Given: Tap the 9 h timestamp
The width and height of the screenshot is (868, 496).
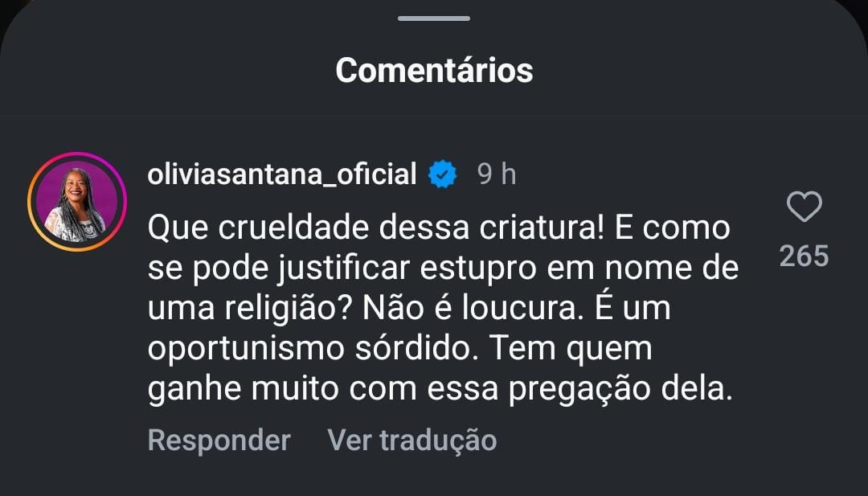Looking at the screenshot, I should 496,171.
